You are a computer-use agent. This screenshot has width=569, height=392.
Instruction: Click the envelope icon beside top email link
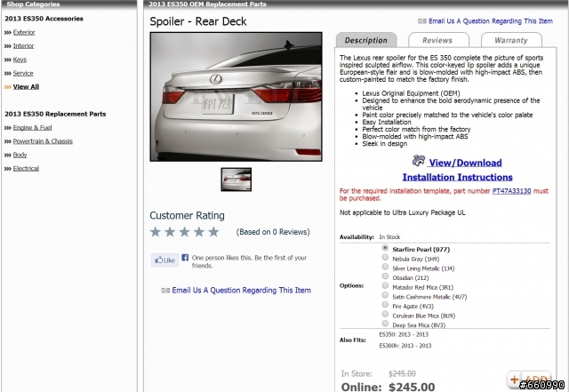421,21
